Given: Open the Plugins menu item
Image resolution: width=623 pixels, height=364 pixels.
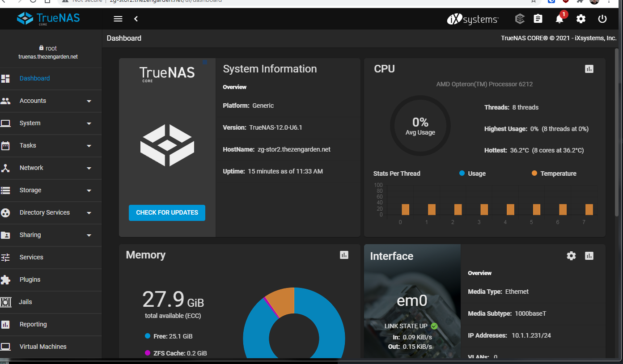Looking at the screenshot, I should pos(51,279).
